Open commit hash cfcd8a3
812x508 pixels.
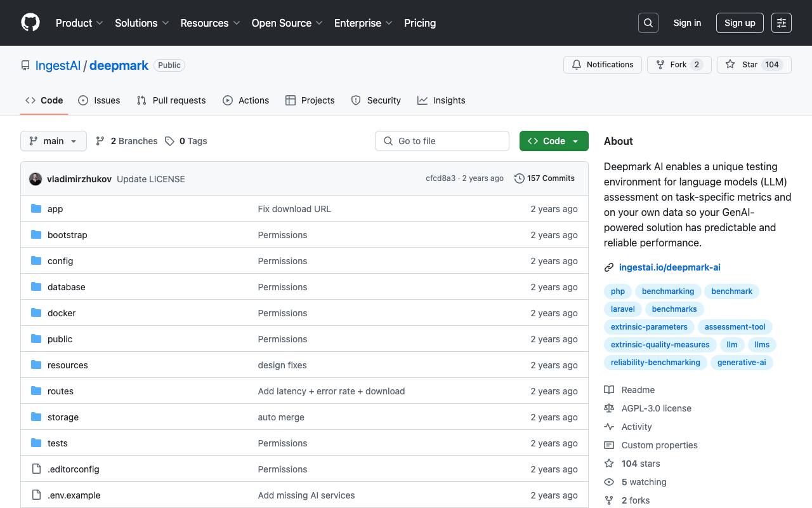(440, 178)
